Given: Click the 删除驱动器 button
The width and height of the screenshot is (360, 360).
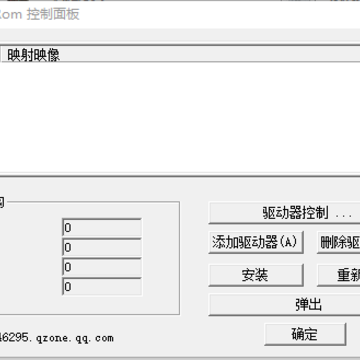Looking at the screenshot, I should point(338,242).
